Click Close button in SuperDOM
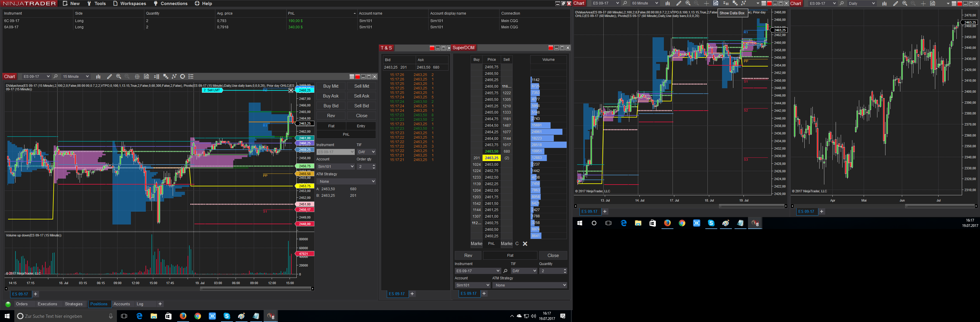 coord(553,256)
